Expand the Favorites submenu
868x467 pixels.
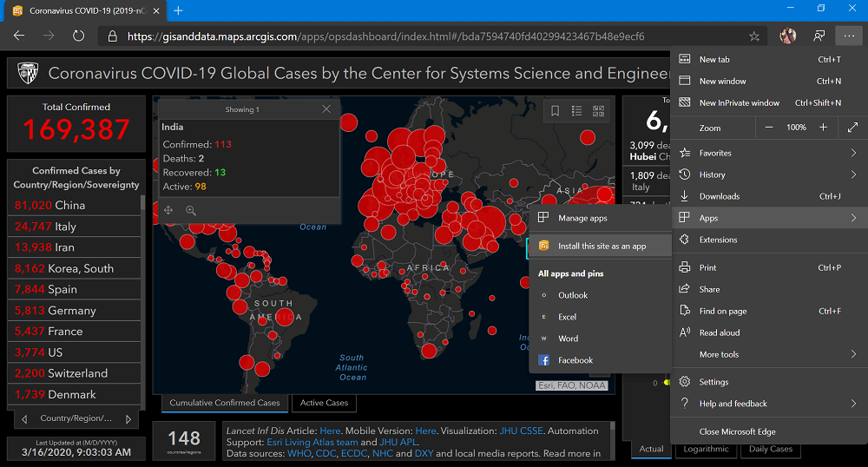[x=769, y=153]
